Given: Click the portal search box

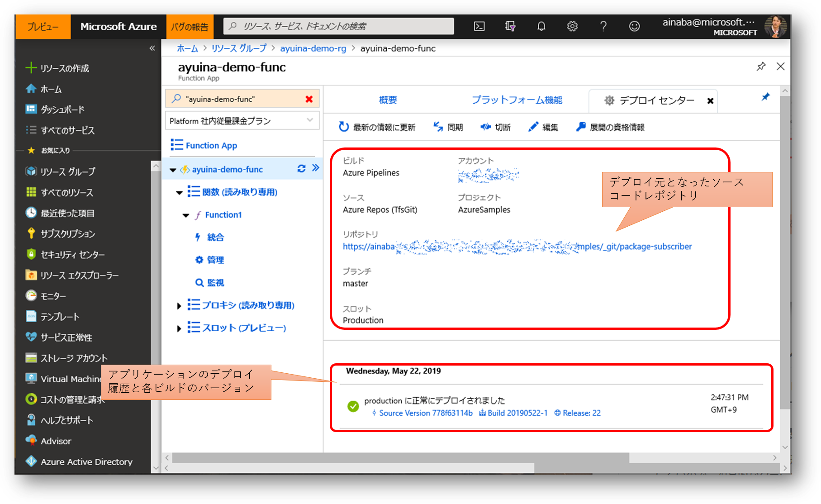Looking at the screenshot, I should pyautogui.click(x=338, y=26).
